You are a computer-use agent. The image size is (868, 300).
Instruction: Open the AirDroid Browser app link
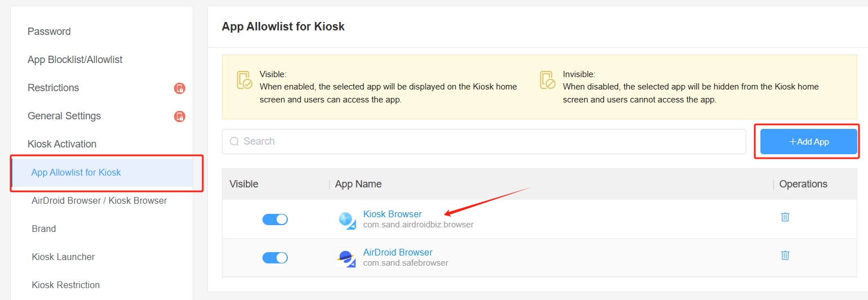398,252
